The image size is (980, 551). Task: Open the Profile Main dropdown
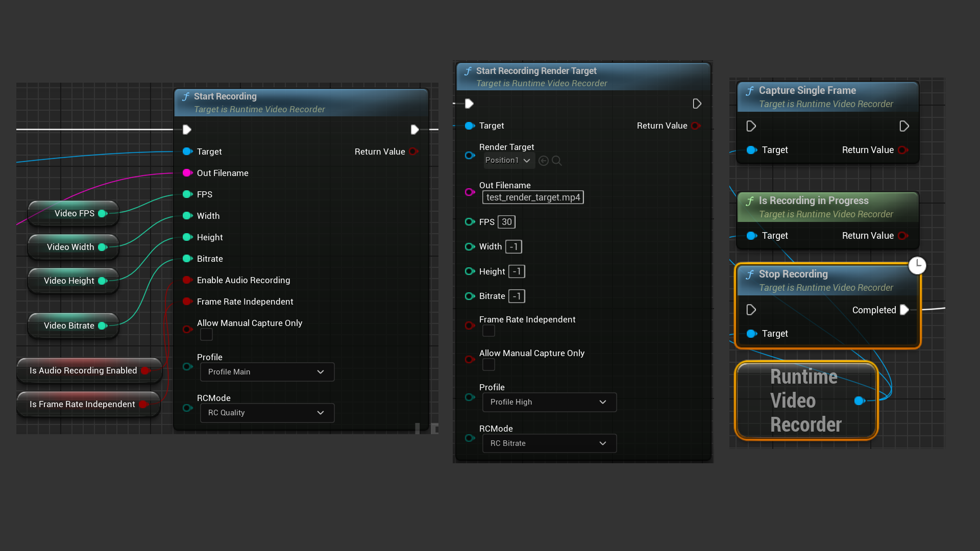point(267,372)
